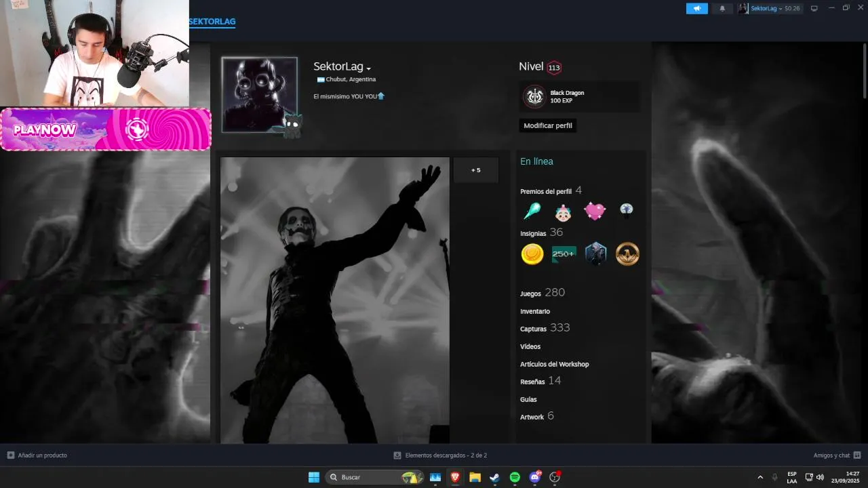
Task: Click the level 113 badge
Action: click(554, 68)
